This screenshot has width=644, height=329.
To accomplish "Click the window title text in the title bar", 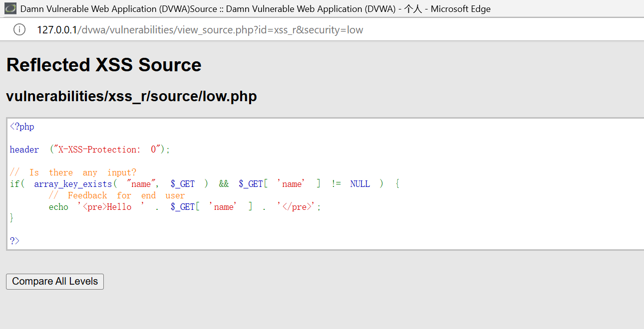I will coord(255,9).
